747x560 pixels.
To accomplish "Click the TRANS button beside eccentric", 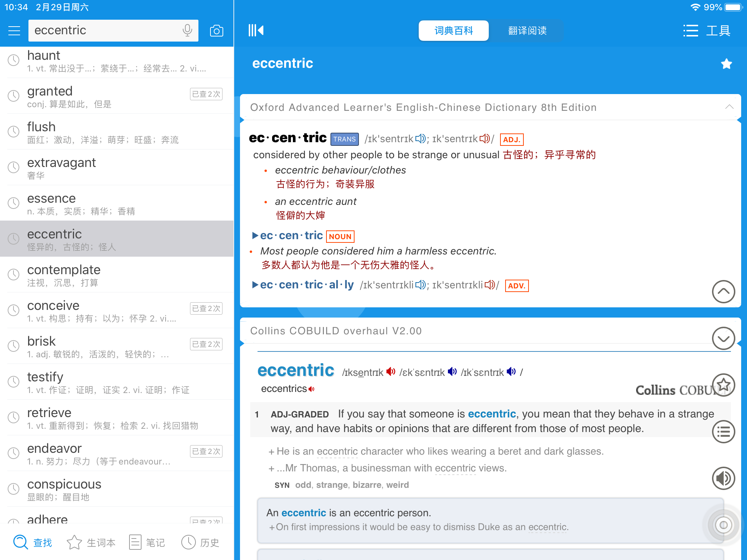I will 344,139.
